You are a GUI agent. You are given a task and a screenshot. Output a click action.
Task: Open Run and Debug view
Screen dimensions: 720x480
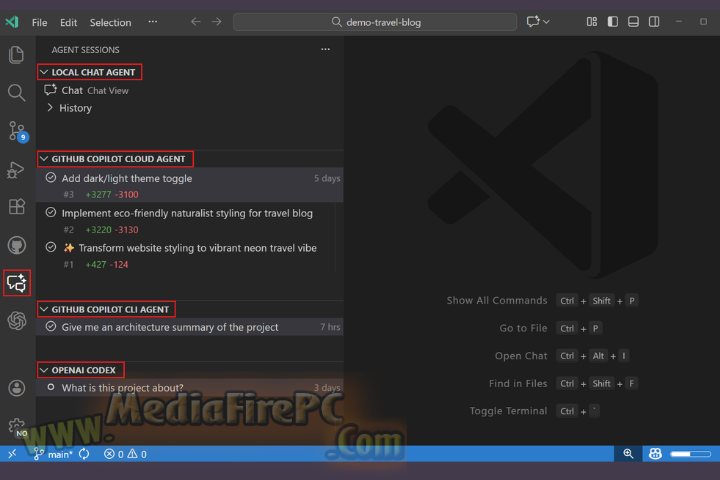pyautogui.click(x=16, y=169)
